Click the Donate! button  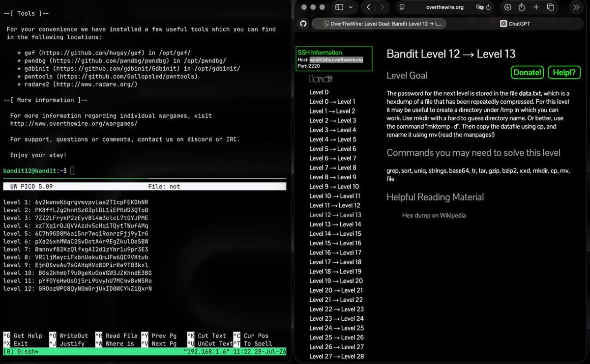pos(527,72)
